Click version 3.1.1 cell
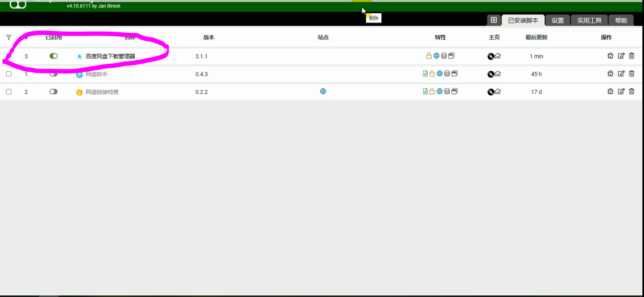This screenshot has height=297, width=644. [201, 56]
